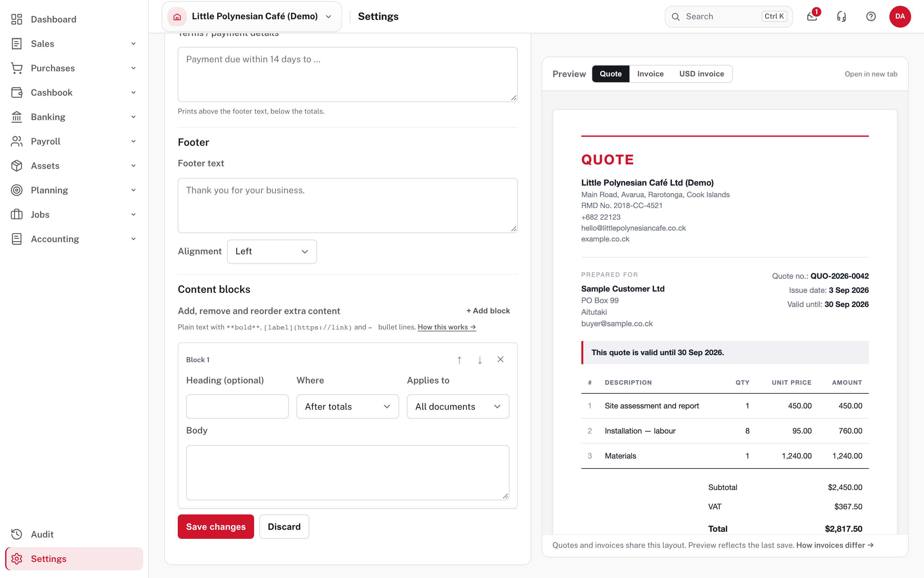924x578 pixels.
Task: Click the Accounting ledger icon
Action: [x=16, y=239]
